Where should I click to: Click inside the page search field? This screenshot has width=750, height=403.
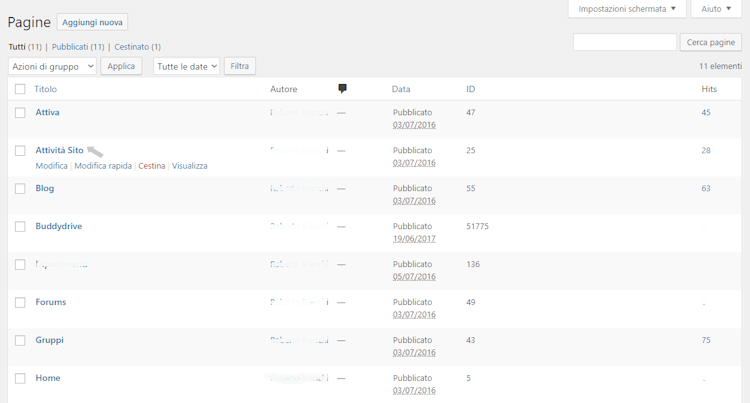(624, 42)
